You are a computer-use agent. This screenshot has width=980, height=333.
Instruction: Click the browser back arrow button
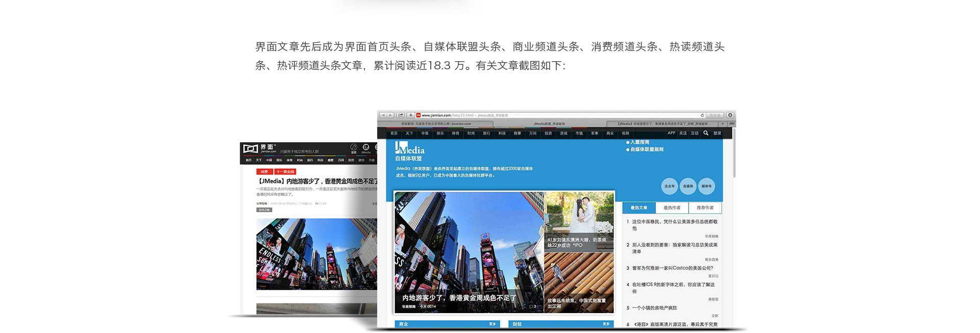pos(383,115)
